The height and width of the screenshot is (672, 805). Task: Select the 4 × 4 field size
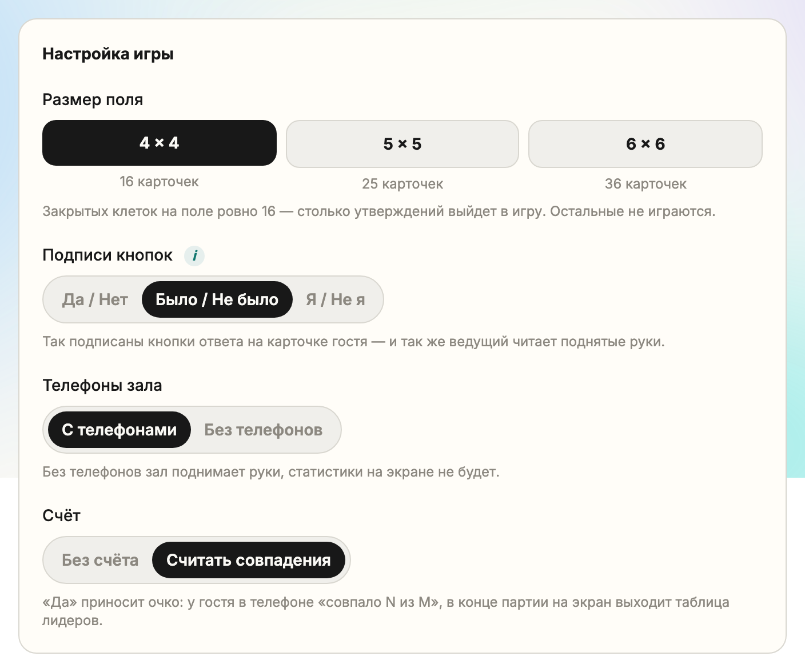[x=160, y=143]
